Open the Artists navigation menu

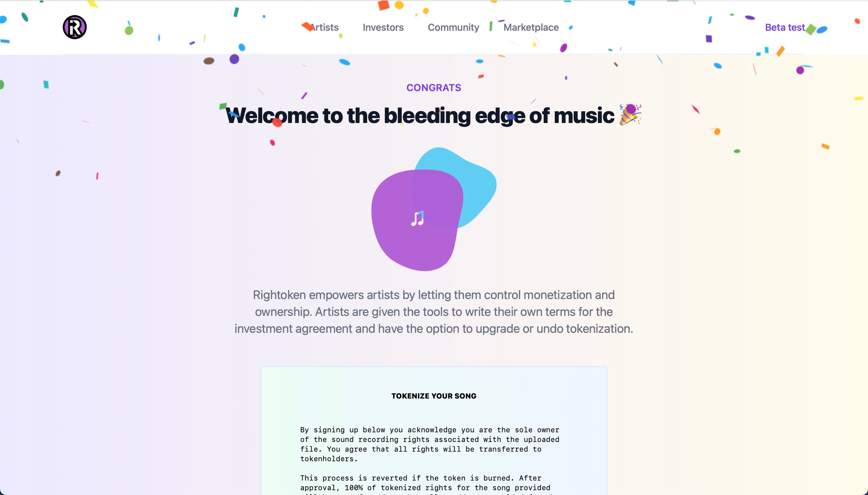coord(323,27)
